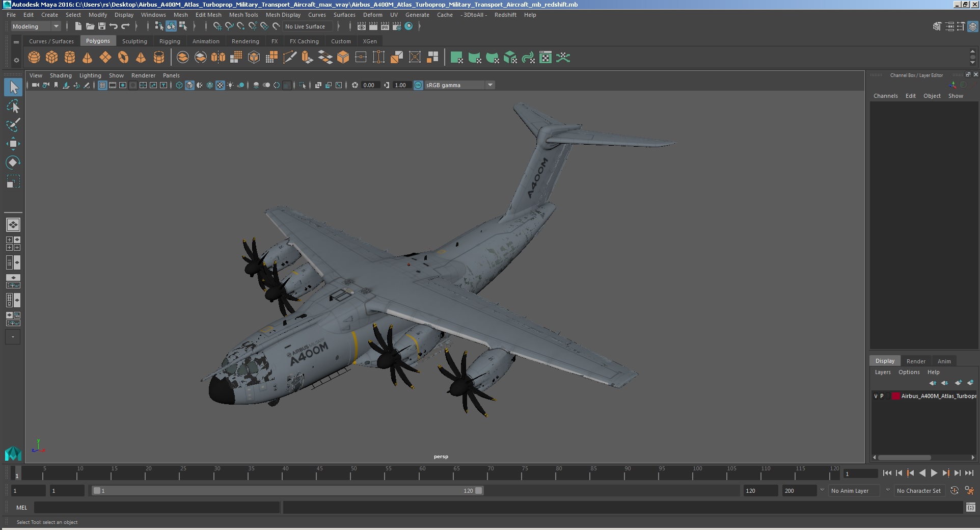Toggle Auto Keyframe button
The image size is (980, 530).
(955, 491)
